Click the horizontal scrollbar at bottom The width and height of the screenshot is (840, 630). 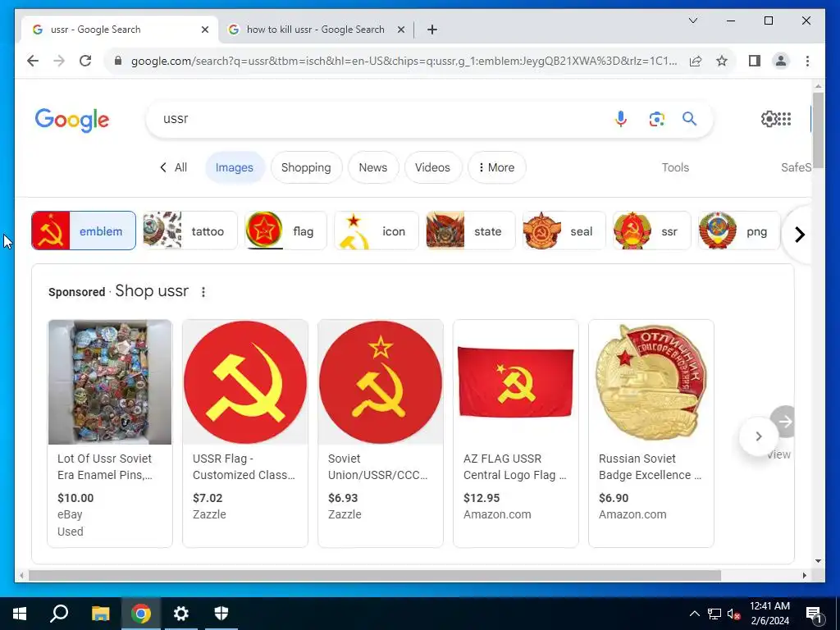374,575
